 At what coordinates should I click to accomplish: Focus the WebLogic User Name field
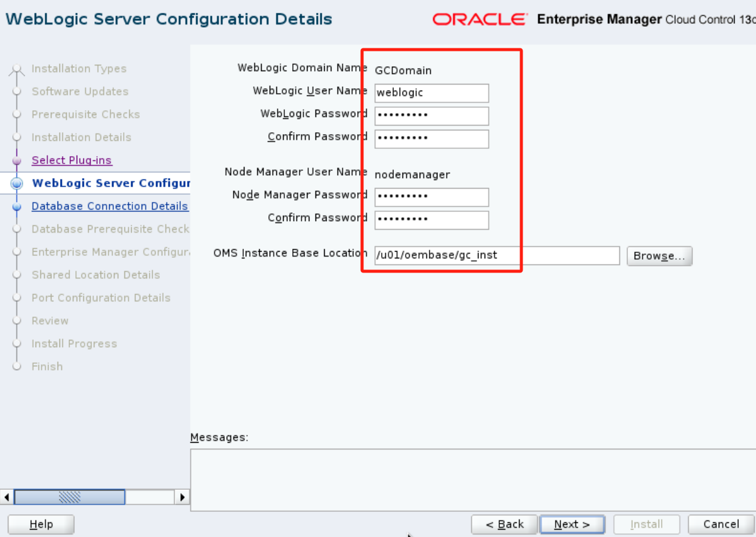click(432, 93)
